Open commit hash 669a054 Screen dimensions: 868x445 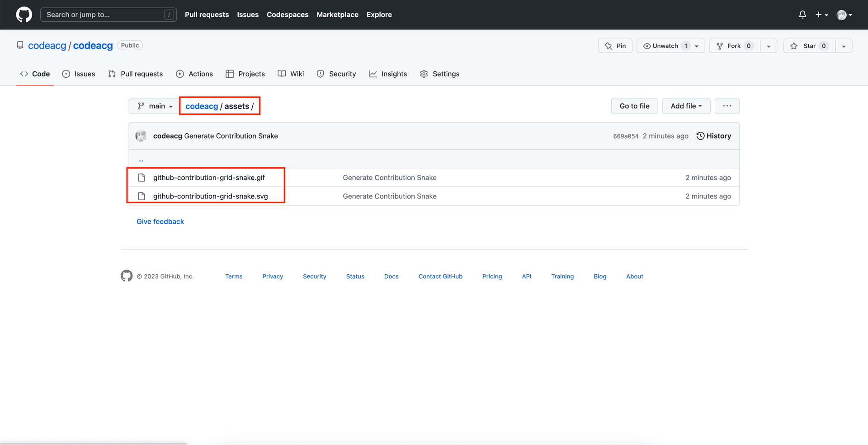(x=626, y=136)
